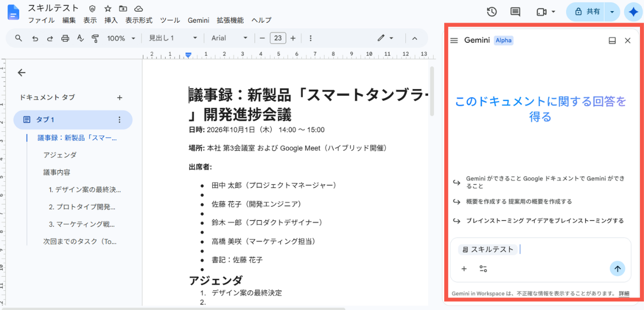Open the ヘルプ menu

[261, 20]
